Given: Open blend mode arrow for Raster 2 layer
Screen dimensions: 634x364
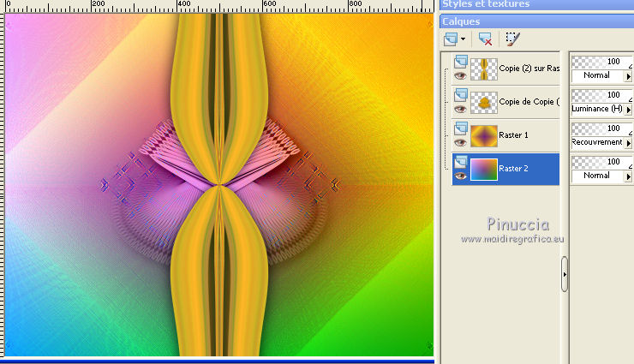Looking at the screenshot, I should (628, 176).
